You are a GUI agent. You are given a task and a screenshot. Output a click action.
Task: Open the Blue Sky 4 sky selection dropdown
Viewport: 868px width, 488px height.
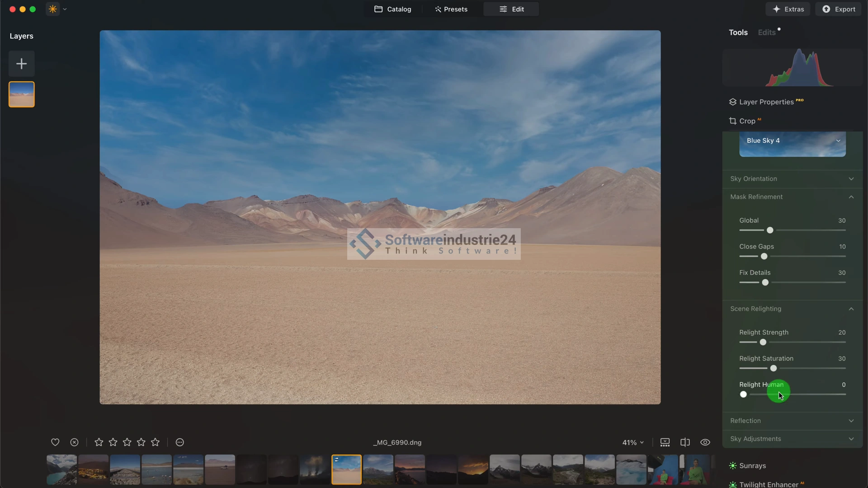pyautogui.click(x=793, y=141)
